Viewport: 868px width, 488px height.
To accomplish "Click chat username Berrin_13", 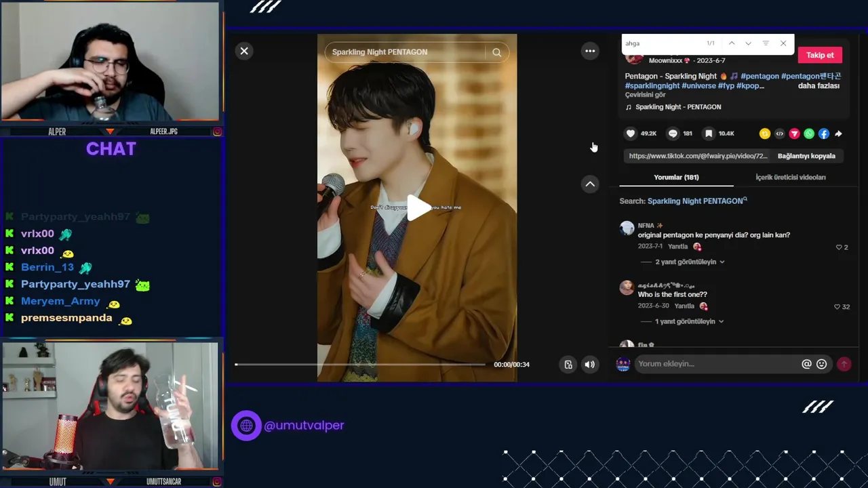I will pos(47,267).
